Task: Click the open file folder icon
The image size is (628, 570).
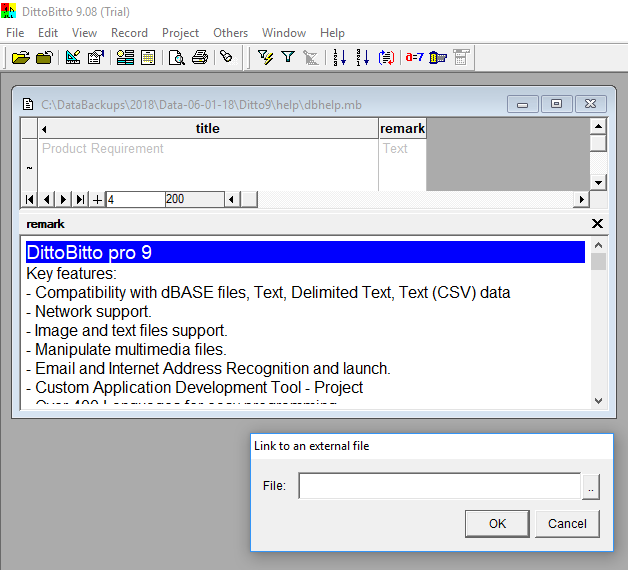Action: coord(20,58)
